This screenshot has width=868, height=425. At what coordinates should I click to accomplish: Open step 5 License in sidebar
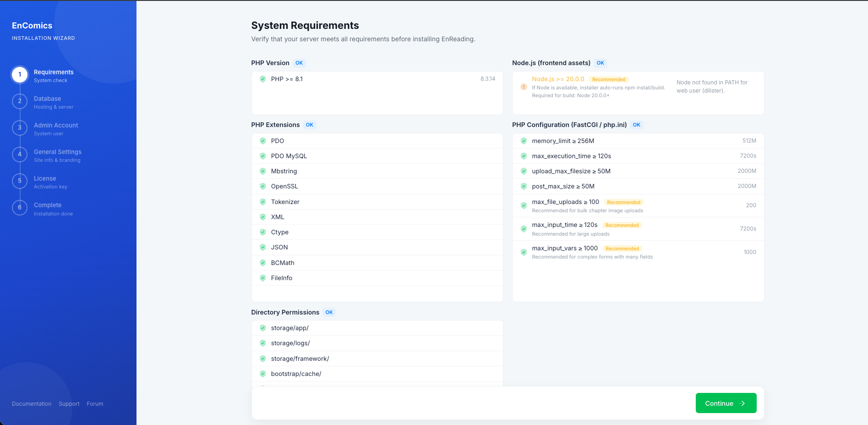tap(40, 182)
